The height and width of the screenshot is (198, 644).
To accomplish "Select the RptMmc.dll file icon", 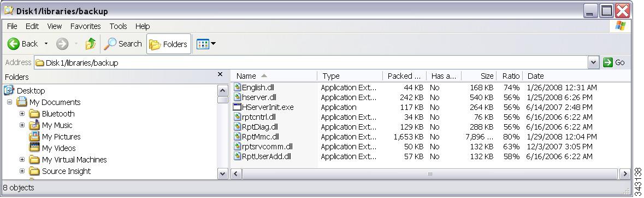I will tap(237, 137).
